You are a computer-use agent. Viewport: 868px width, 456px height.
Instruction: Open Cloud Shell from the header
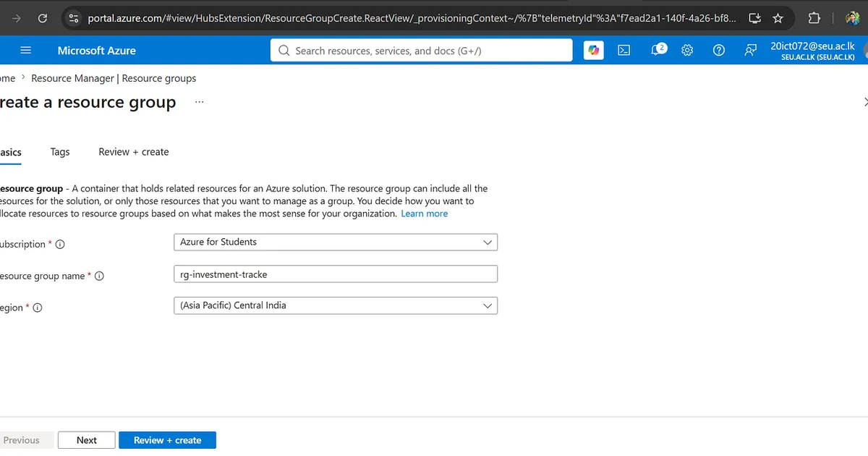[624, 51]
